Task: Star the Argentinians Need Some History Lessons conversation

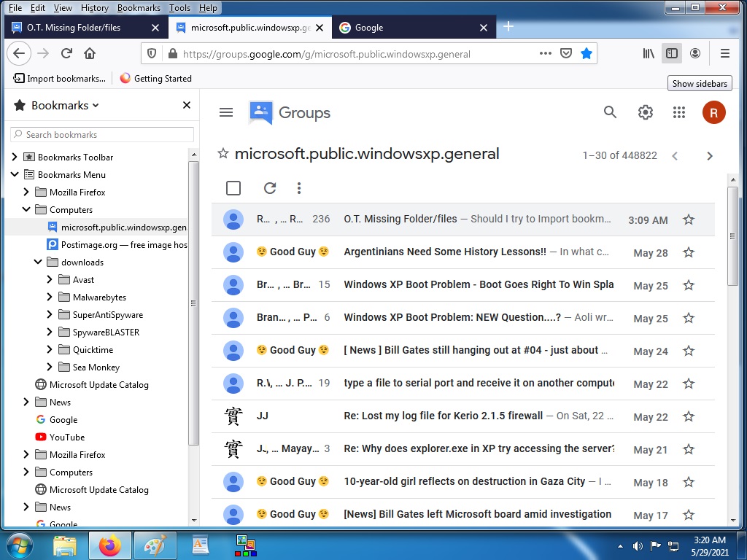Action: [x=689, y=252]
